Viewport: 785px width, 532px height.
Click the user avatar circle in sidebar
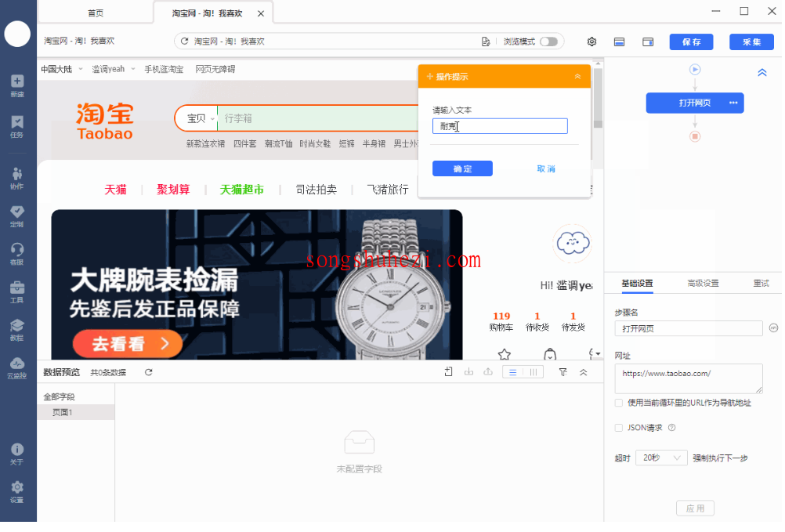(x=17, y=34)
